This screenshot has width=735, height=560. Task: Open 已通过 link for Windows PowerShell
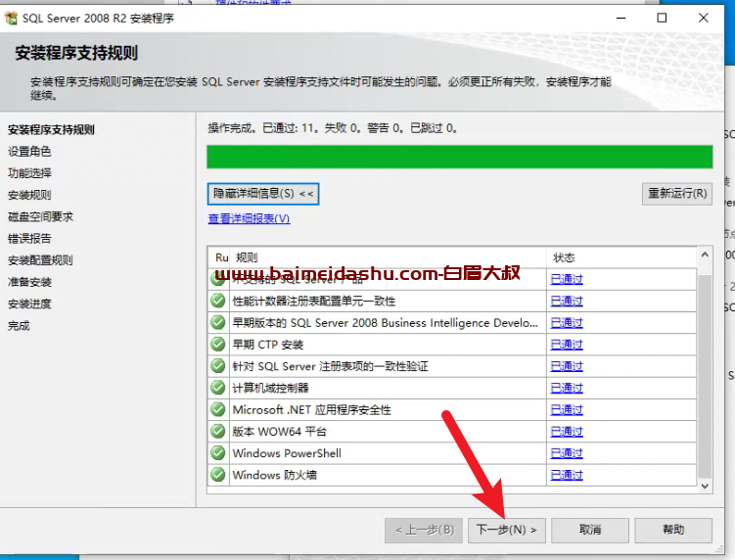pyautogui.click(x=567, y=453)
